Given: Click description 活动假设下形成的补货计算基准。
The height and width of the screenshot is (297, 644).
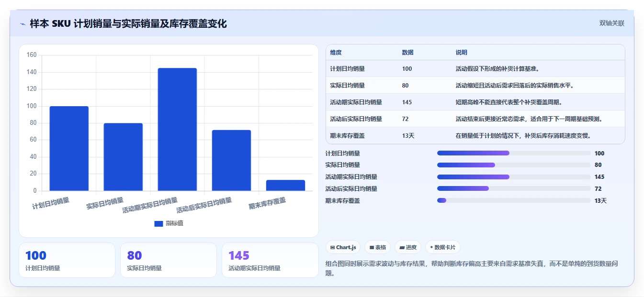Looking at the screenshot, I should (x=498, y=69).
